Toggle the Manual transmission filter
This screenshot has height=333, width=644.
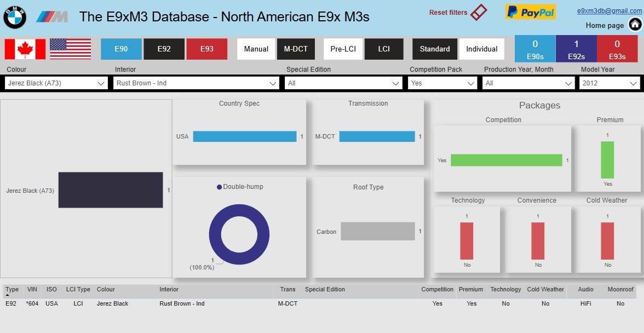pyautogui.click(x=256, y=49)
